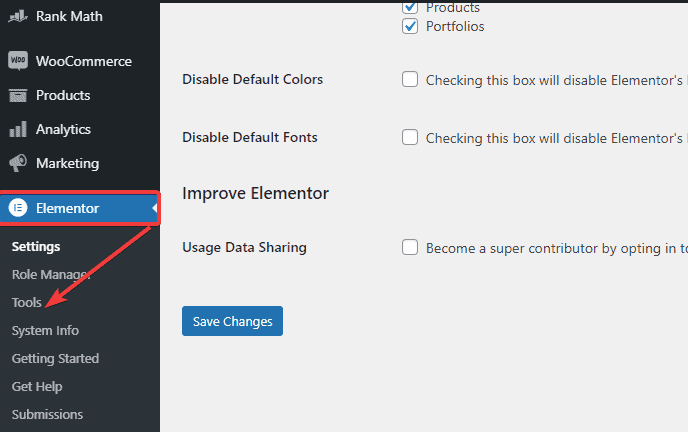
Task: Uncheck the Products post type checkbox
Action: pos(410,7)
